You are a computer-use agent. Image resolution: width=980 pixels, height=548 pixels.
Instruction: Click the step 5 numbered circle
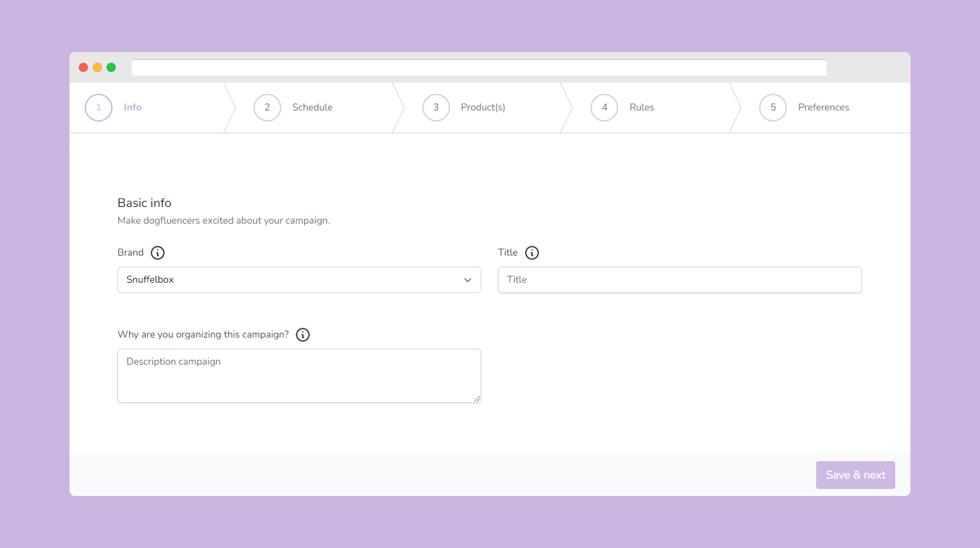click(773, 108)
